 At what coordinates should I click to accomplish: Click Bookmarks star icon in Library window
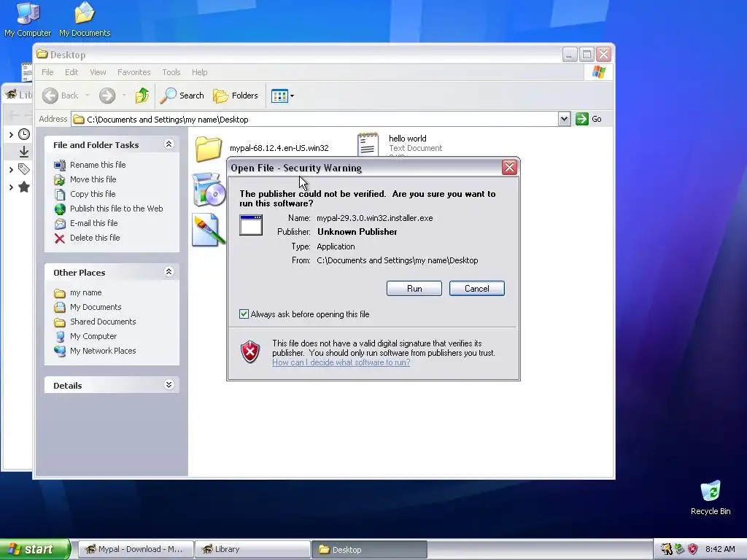pyautogui.click(x=24, y=187)
